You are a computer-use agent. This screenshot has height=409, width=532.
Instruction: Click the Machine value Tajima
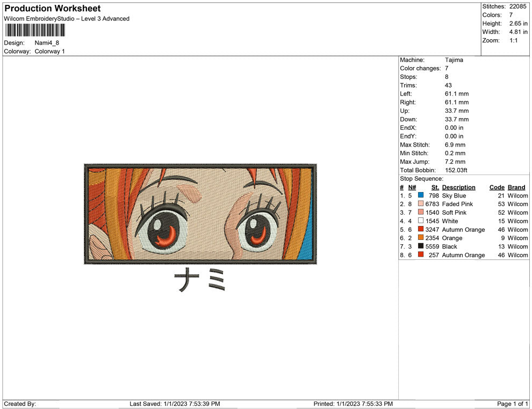tap(454, 60)
